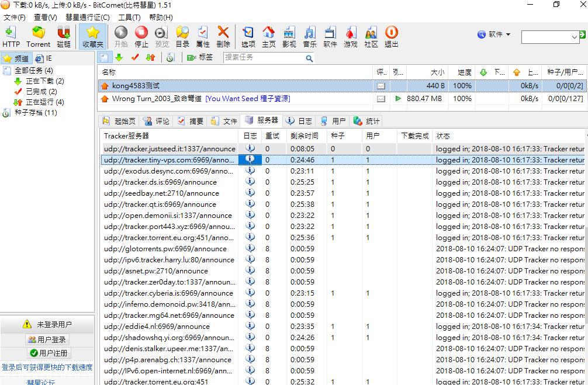Switch to the IE sidebar tab
Screen dimensions: 588x385
tap(43, 58)
